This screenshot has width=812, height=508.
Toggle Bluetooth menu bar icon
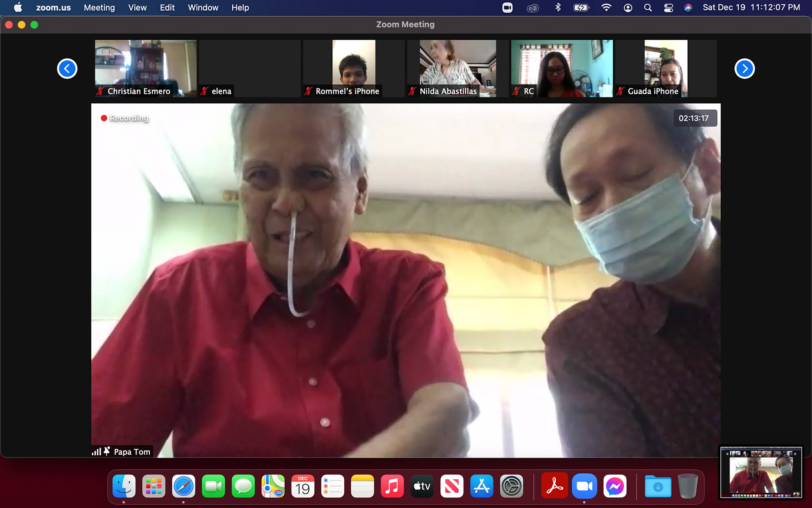pyautogui.click(x=558, y=8)
